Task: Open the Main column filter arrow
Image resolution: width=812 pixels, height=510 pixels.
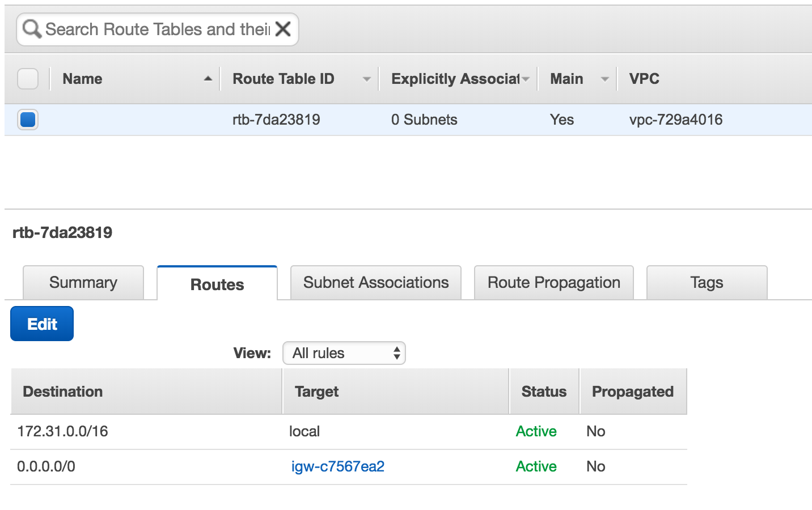Action: tap(604, 78)
